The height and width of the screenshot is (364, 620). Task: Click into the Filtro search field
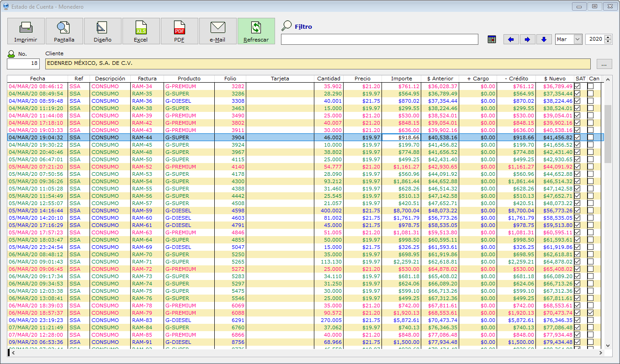[x=379, y=39]
